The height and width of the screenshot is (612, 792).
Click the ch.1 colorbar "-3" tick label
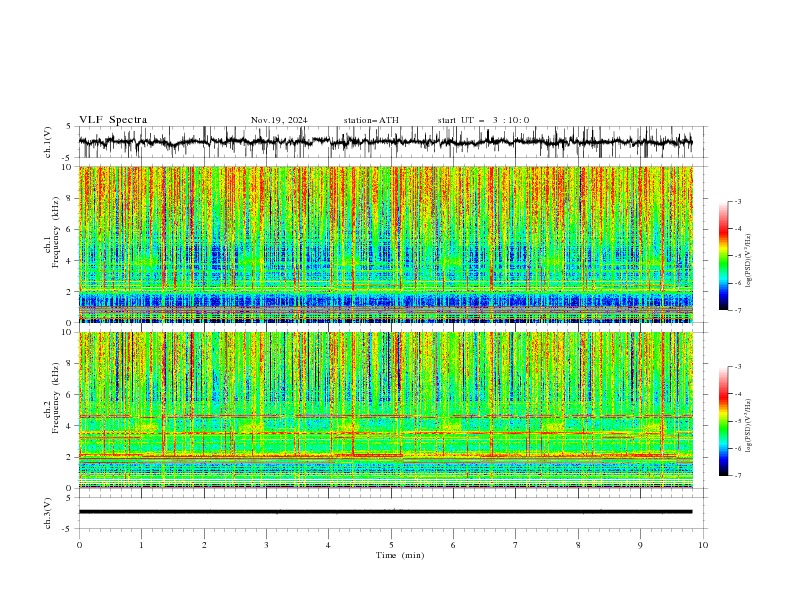[x=738, y=201]
